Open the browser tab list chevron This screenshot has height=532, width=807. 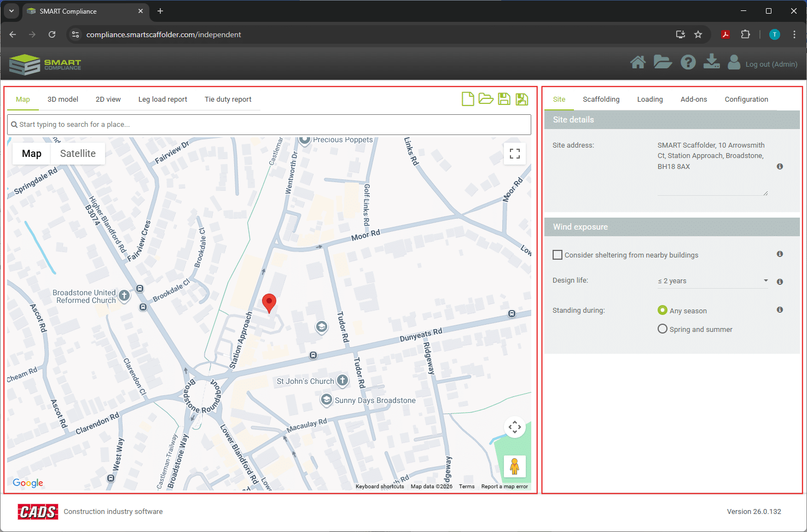[x=11, y=11]
